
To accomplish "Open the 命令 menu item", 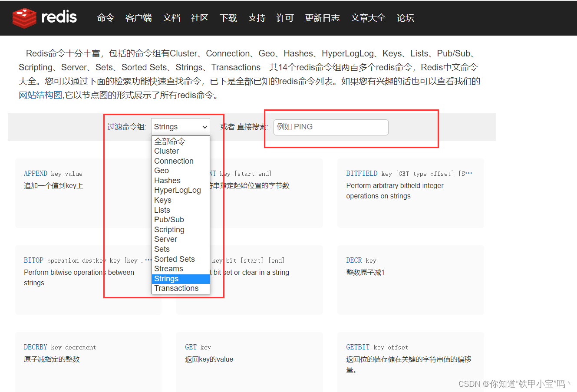I will coord(106,18).
